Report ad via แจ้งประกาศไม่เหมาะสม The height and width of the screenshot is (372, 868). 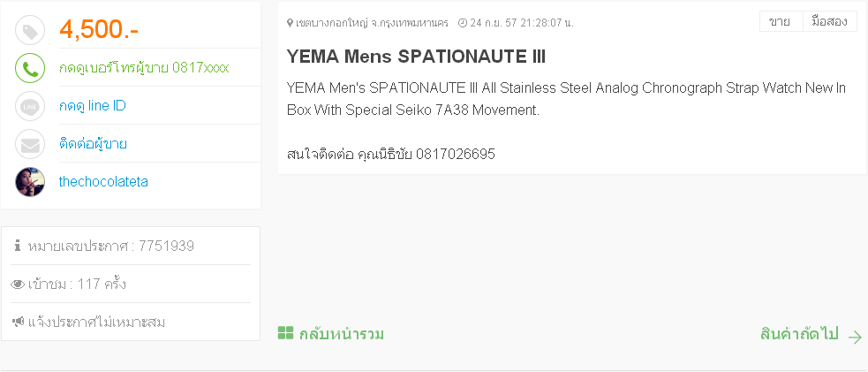97,322
